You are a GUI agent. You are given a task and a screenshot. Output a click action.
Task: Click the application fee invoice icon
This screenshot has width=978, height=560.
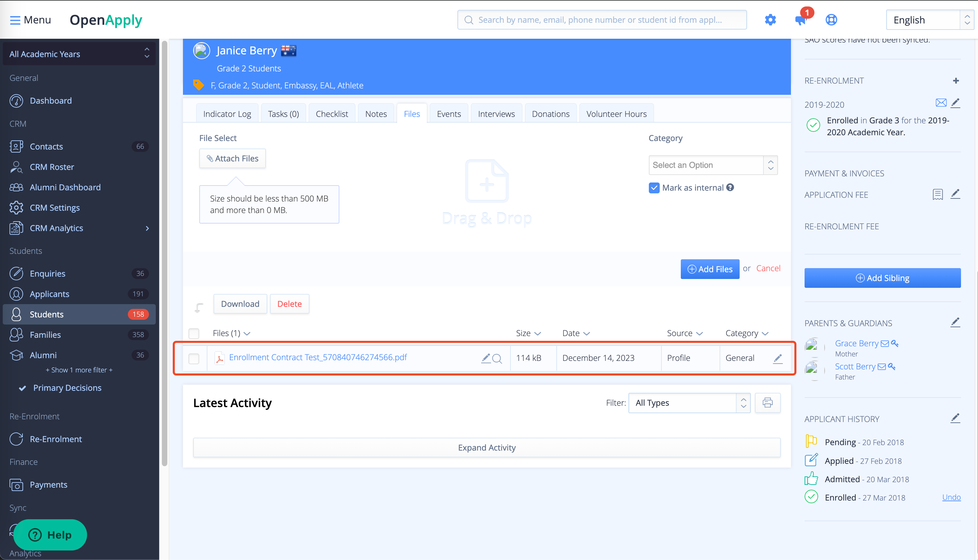tap(938, 194)
